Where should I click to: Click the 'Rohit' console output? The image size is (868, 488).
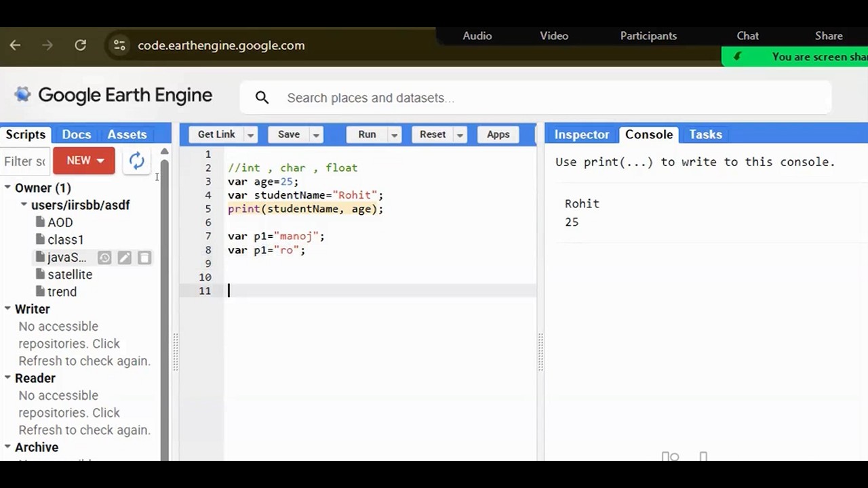click(582, 203)
